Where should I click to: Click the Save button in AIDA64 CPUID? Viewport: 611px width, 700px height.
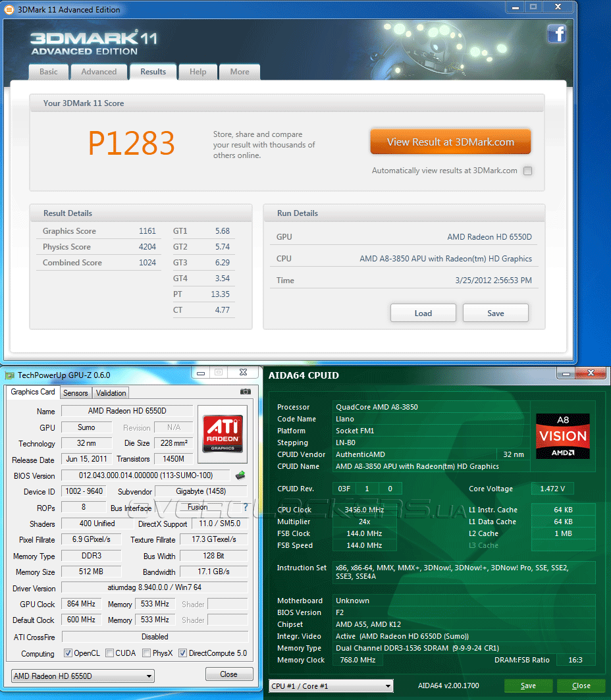[528, 686]
